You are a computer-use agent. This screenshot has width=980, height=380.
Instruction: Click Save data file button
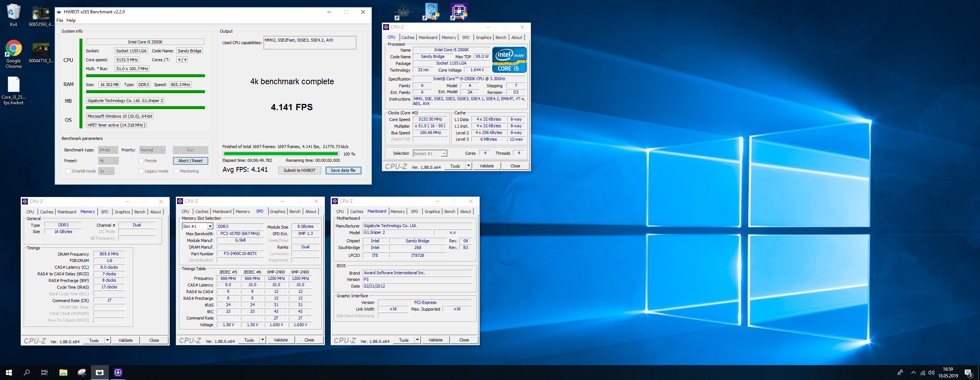(343, 170)
